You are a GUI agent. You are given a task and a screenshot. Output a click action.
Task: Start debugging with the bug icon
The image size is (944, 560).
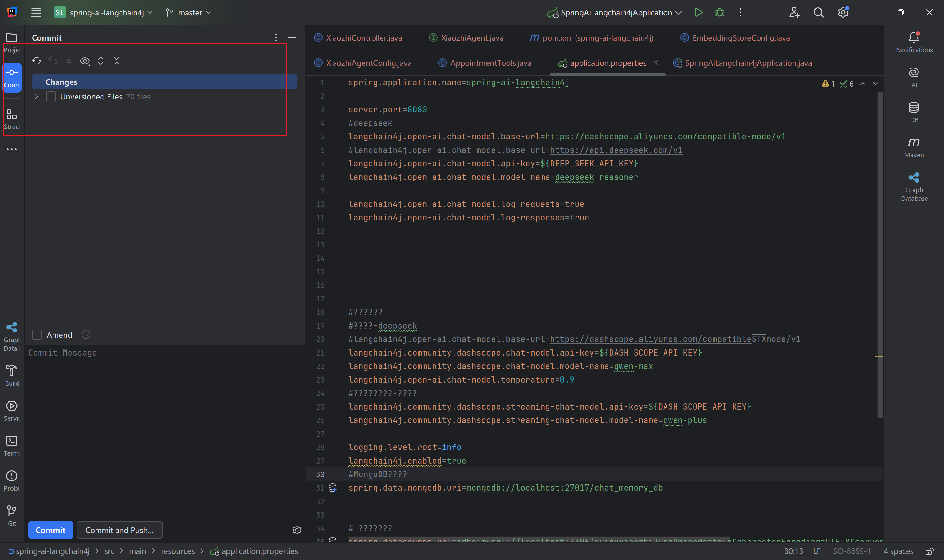click(x=719, y=13)
